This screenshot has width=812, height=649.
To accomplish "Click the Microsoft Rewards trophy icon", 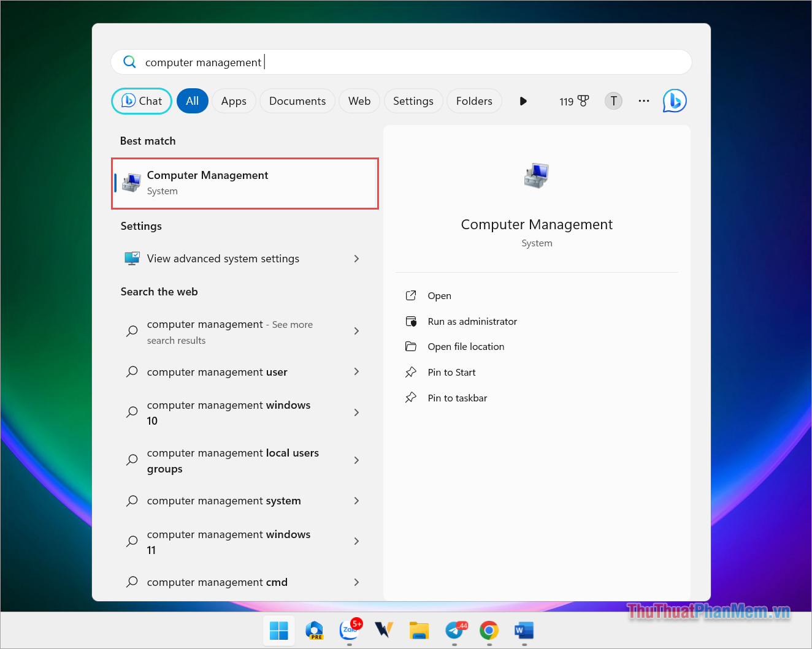I will [x=581, y=101].
